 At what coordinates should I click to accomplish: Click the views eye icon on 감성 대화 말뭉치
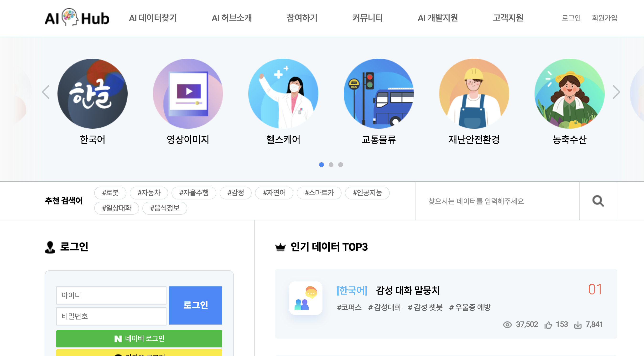508,324
